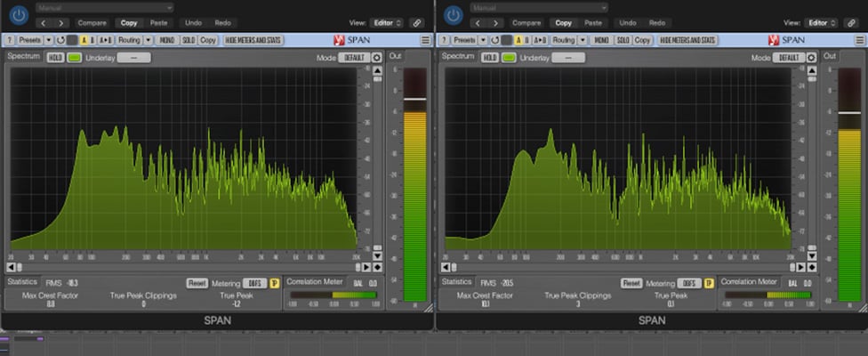Viewport: 868px width, 356px height.
Task: Click the horizontal spectrum scrollbar in right SPAN
Action: tap(623, 267)
